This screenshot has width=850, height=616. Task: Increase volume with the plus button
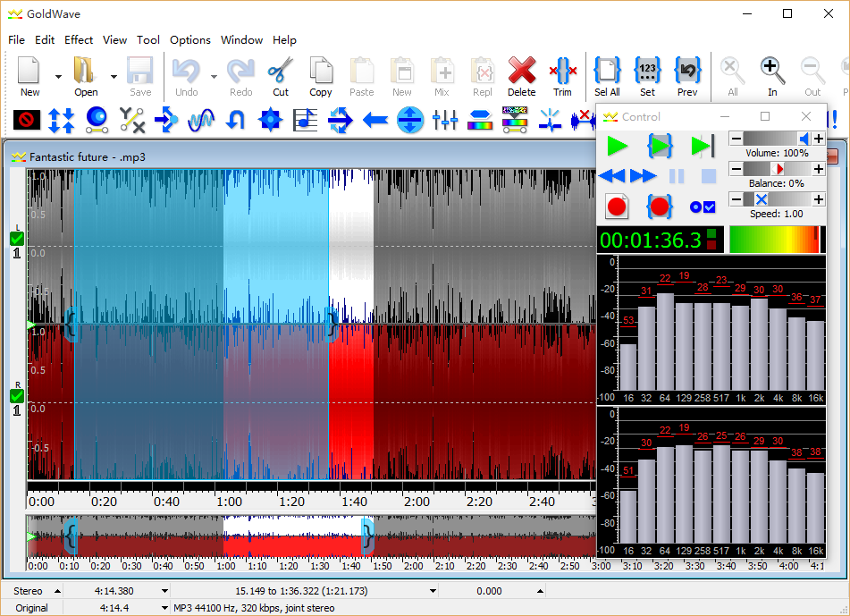818,139
